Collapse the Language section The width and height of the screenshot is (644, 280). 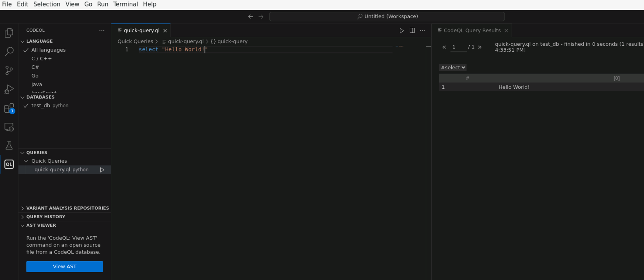[22, 41]
